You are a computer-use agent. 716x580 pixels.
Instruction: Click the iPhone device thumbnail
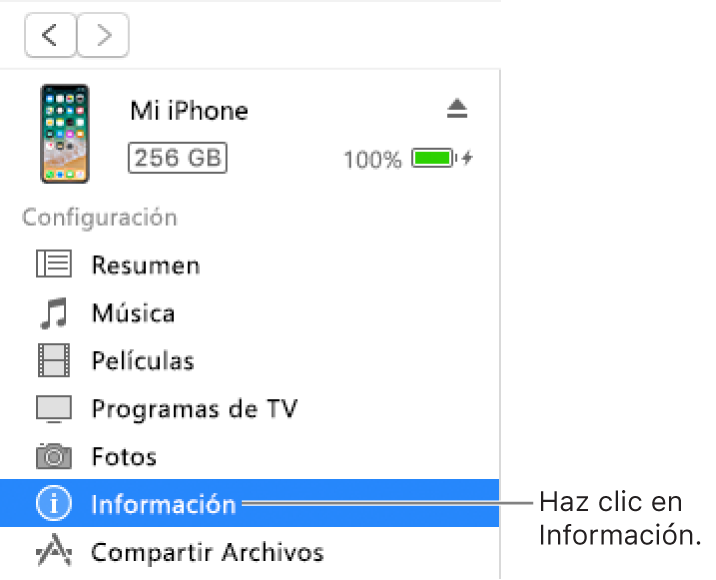click(x=64, y=134)
